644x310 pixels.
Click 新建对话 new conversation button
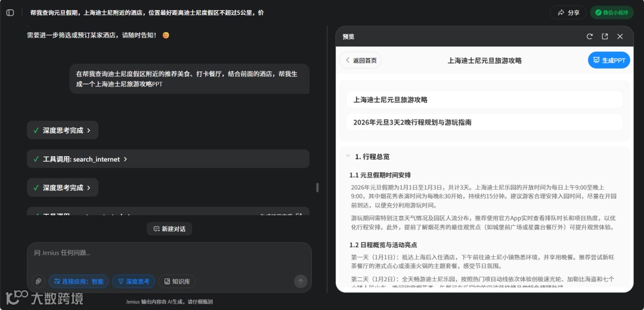coord(169,229)
